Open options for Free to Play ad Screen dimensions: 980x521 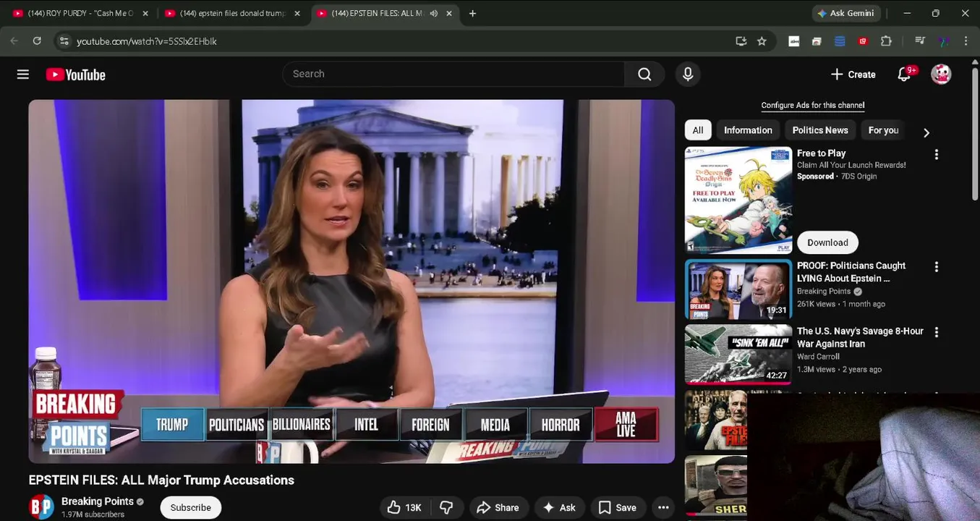tap(937, 155)
